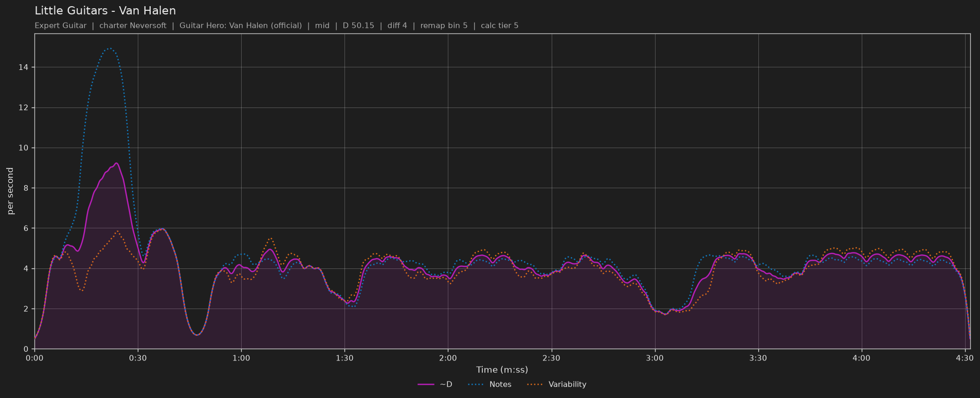Click the 'Notes' legend entry
The image size is (980, 398).
pos(489,384)
